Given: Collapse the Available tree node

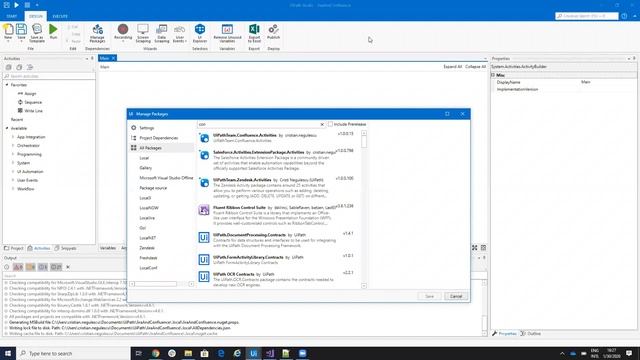Looking at the screenshot, I should click(x=7, y=128).
